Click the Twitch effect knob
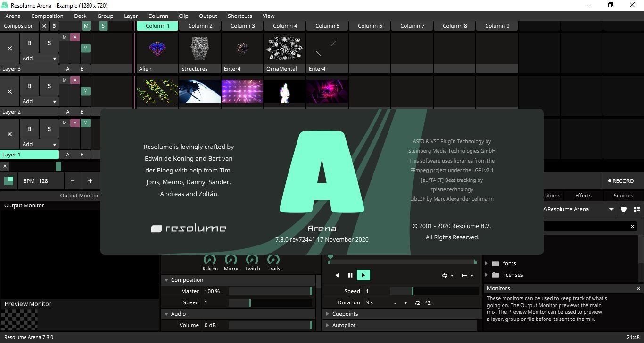Viewport: 644px width, 343px height. 252,260
